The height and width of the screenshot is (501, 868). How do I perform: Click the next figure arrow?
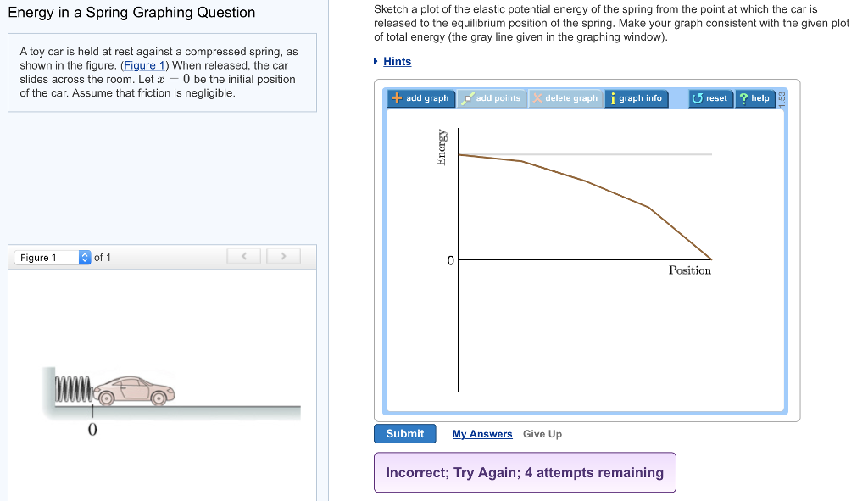point(284,255)
